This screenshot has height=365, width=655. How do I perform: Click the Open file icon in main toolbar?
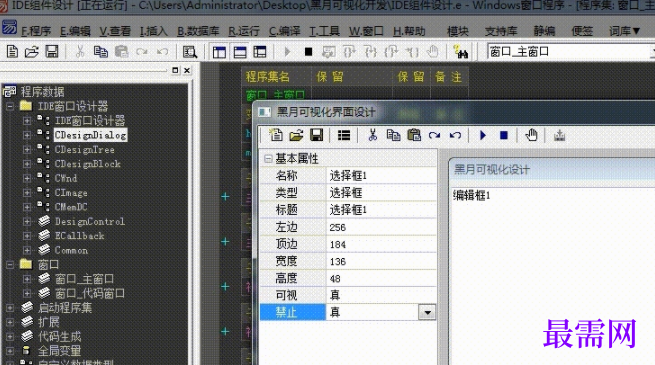[32, 52]
